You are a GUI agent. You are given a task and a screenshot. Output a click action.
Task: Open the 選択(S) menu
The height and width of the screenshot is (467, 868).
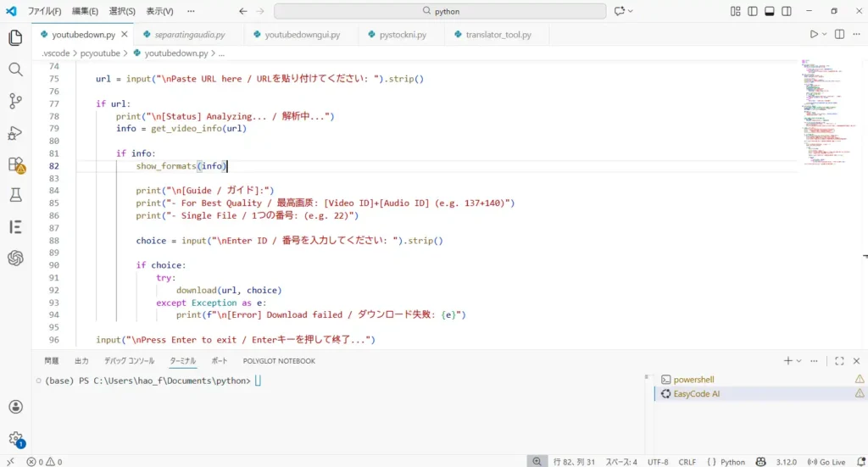pos(122,11)
